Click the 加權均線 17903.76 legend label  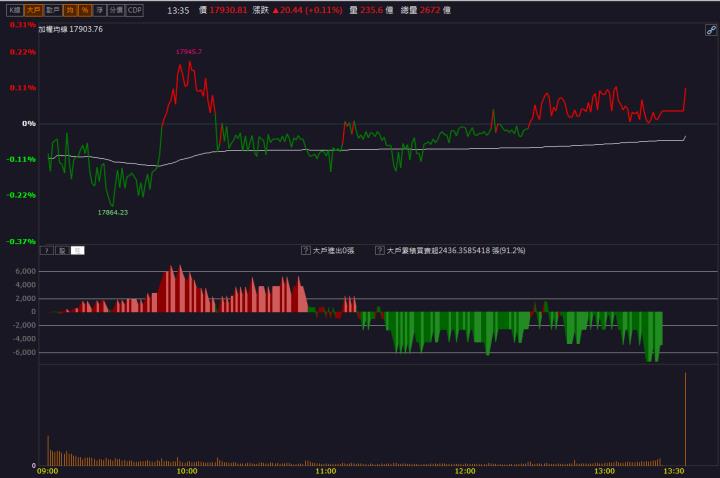tap(71, 29)
